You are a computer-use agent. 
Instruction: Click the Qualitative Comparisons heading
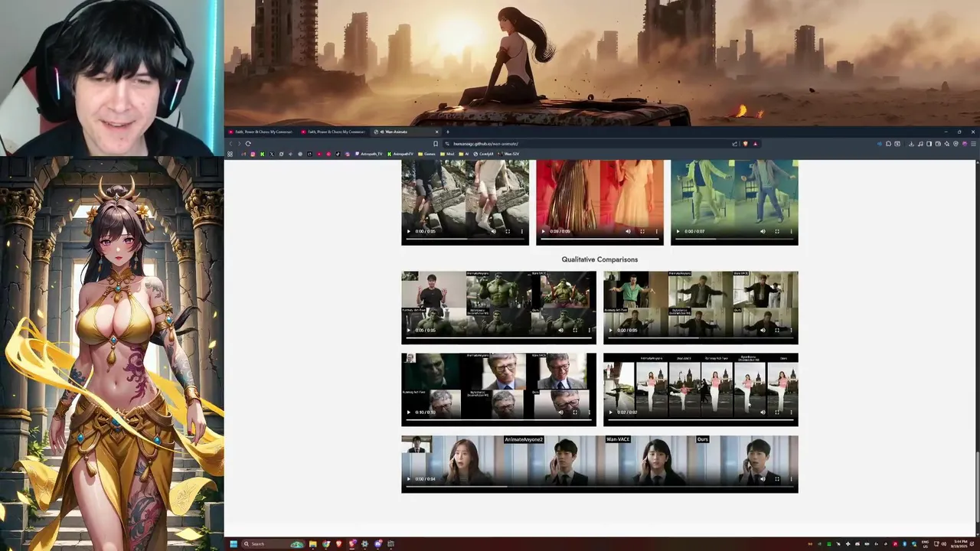pos(599,259)
